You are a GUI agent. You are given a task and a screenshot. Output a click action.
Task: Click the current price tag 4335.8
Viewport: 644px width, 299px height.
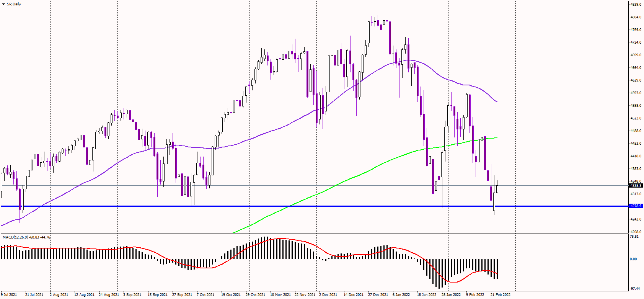636,186
